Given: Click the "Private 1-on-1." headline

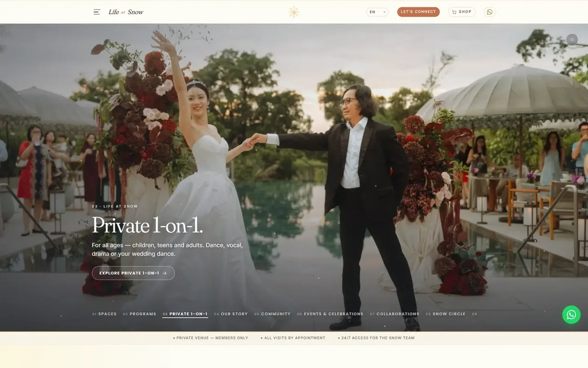Looking at the screenshot, I should pyautogui.click(x=147, y=225).
